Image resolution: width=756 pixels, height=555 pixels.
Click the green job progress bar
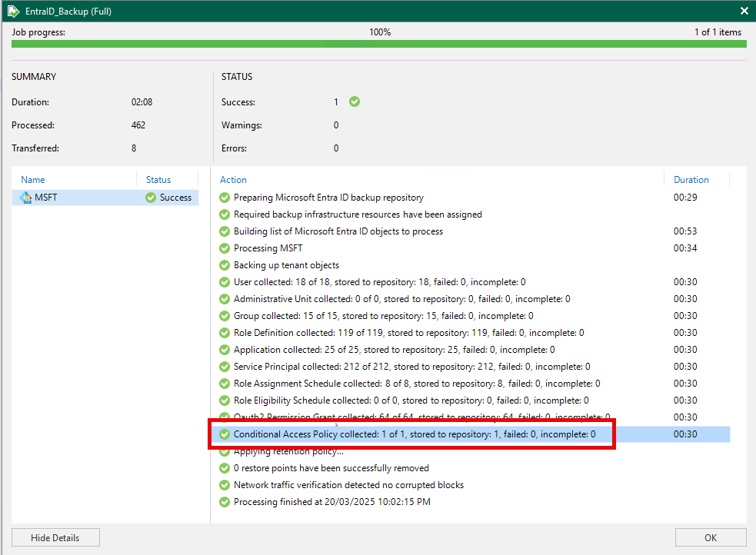[x=378, y=45]
